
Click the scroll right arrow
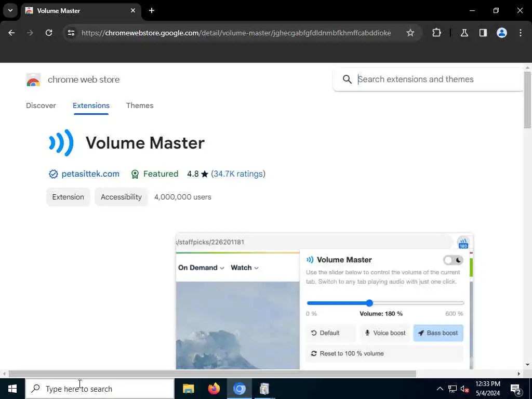click(x=519, y=374)
